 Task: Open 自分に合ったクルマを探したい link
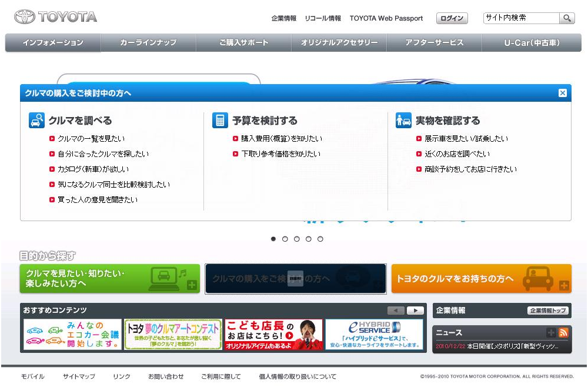[x=103, y=154]
